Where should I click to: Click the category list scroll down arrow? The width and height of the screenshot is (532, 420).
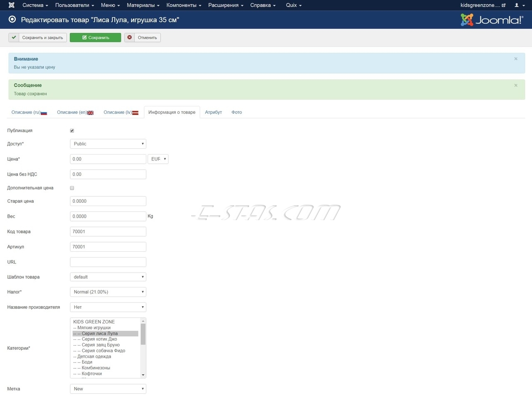pyautogui.click(x=143, y=375)
